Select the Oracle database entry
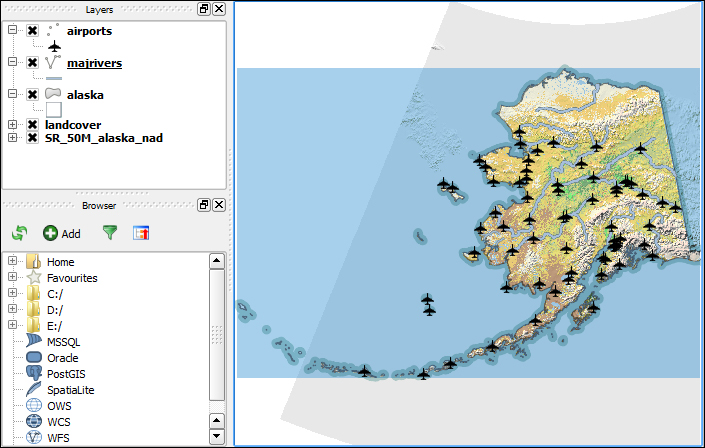This screenshot has height=448, width=705. coord(62,358)
